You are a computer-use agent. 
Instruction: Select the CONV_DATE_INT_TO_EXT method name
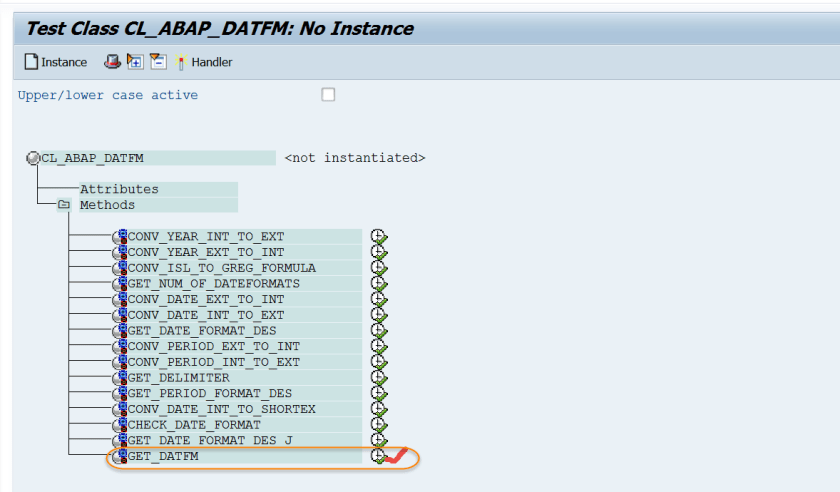point(206,315)
